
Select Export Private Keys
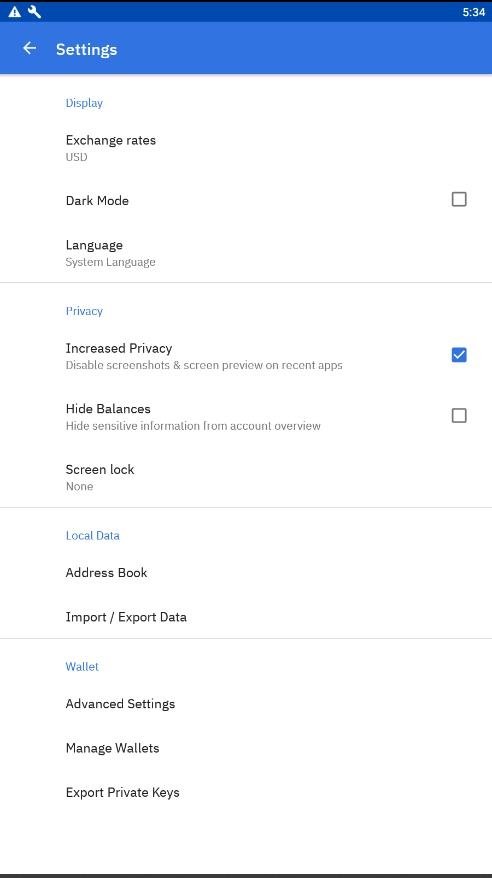pyautogui.click(x=246, y=792)
